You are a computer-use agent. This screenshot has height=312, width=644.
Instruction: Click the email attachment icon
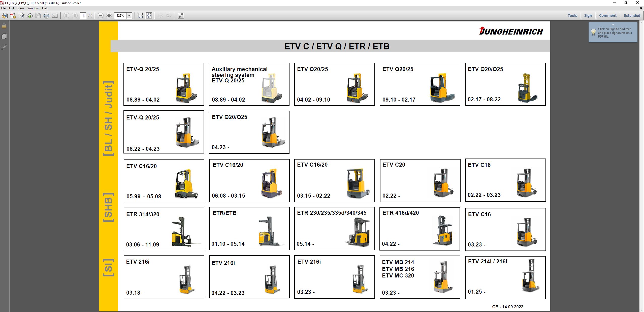click(x=55, y=15)
